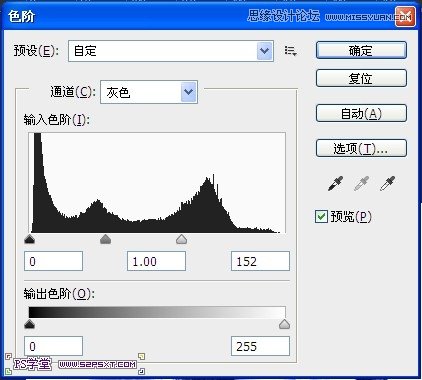This screenshot has height=380, width=422.
Task: Open the 通道 channel dropdown
Action: click(x=149, y=92)
